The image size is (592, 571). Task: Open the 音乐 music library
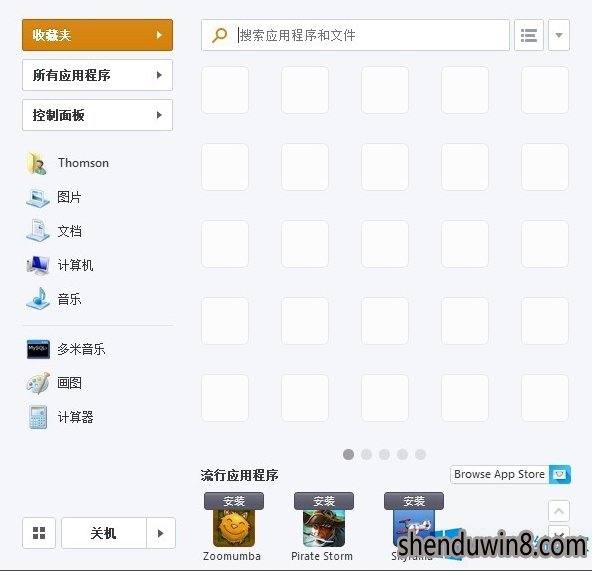point(54,299)
